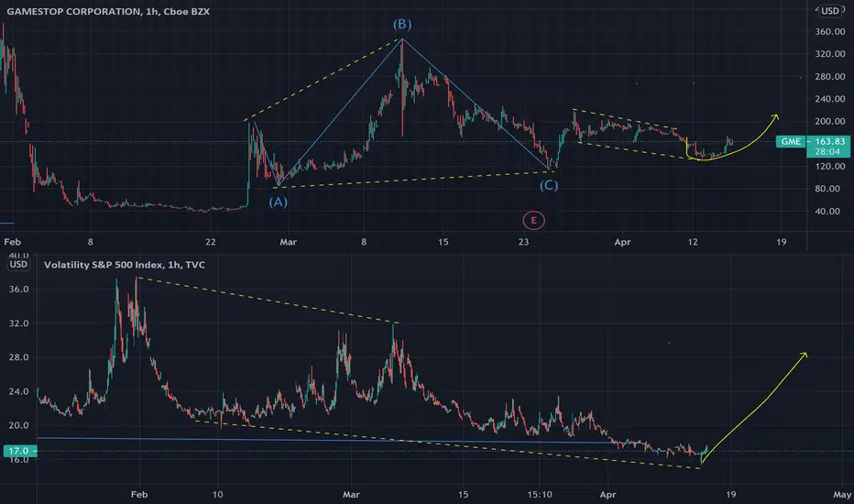The image size is (854, 504).
Task: Click the 200.00 price axis label
Action: 830,121
